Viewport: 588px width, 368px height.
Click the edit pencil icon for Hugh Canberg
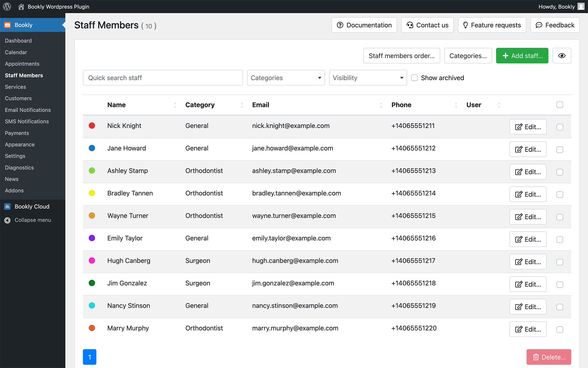(x=519, y=262)
